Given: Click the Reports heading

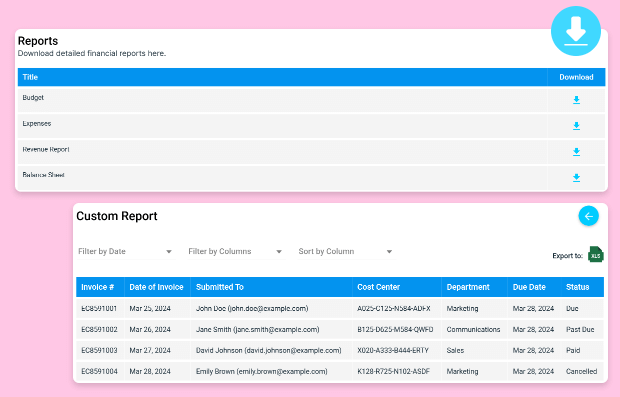Looking at the screenshot, I should pos(38,41).
